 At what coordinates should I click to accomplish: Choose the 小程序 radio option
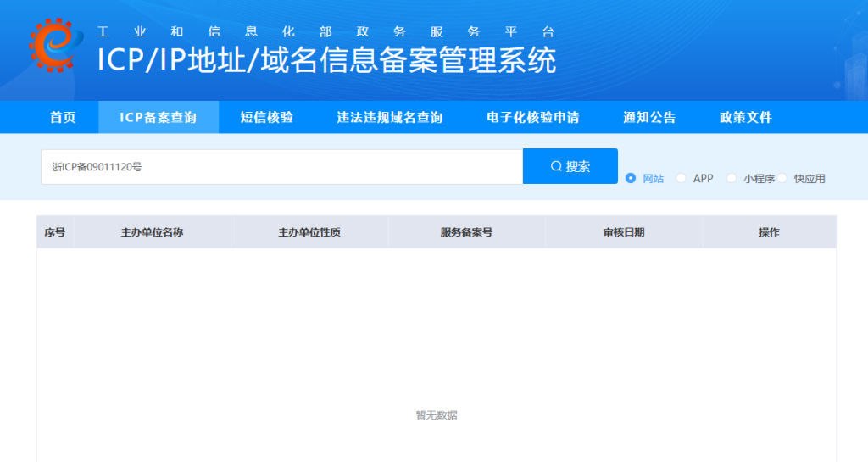[x=732, y=178]
